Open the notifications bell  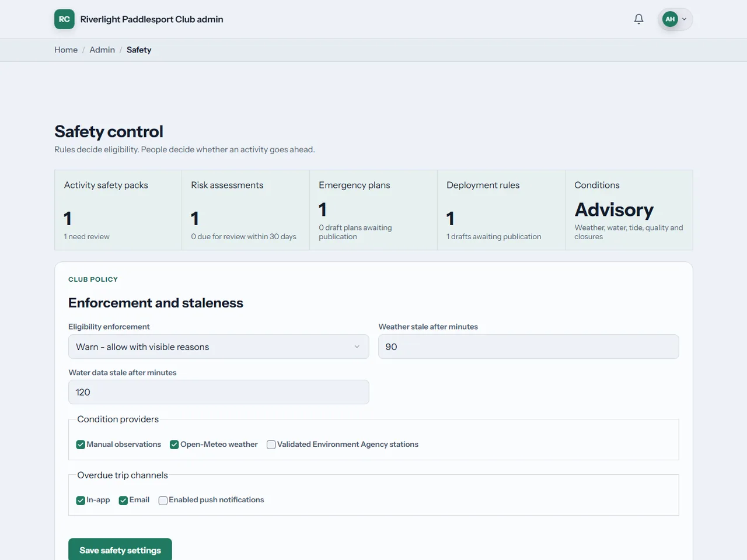pyautogui.click(x=638, y=19)
